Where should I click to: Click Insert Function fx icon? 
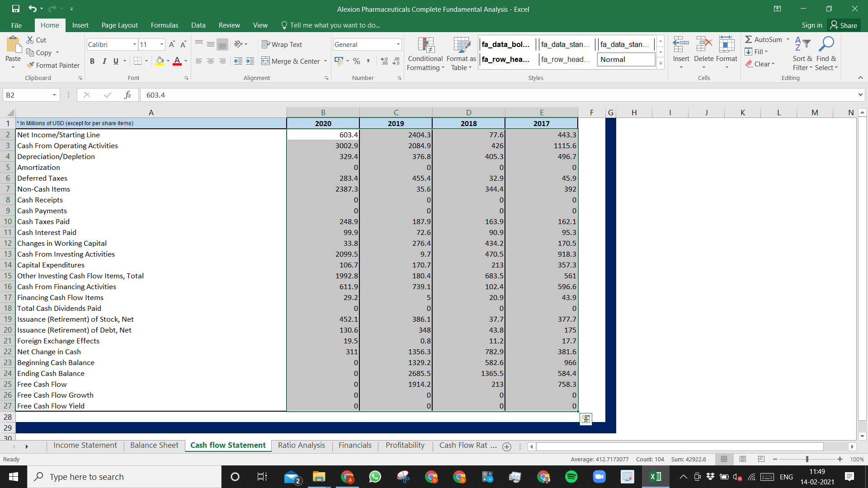point(127,95)
